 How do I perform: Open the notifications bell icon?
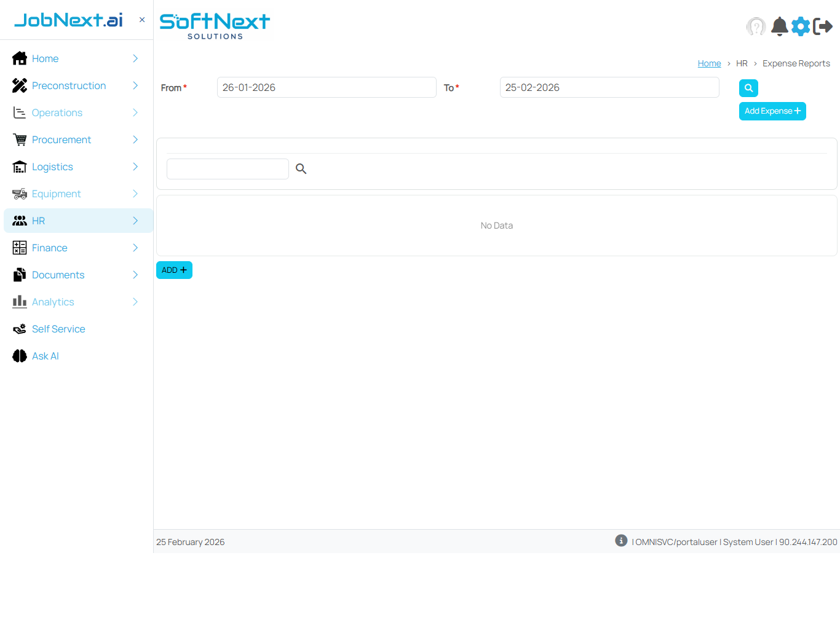click(x=779, y=26)
